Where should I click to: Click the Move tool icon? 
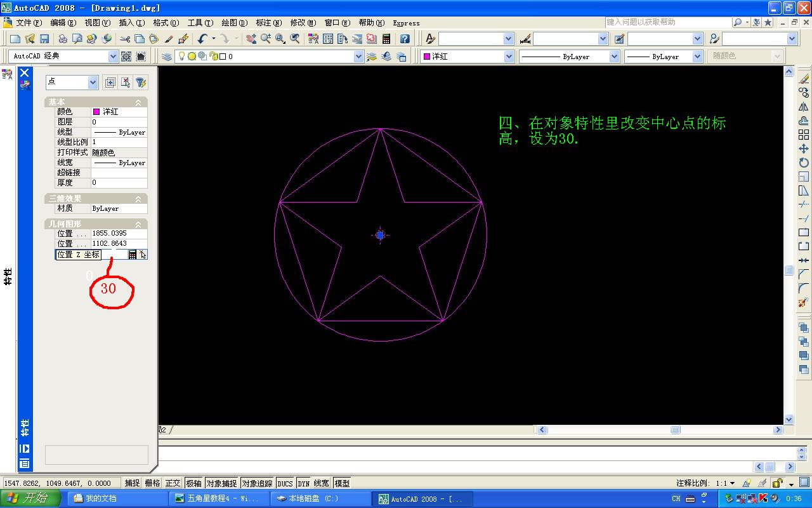point(804,149)
